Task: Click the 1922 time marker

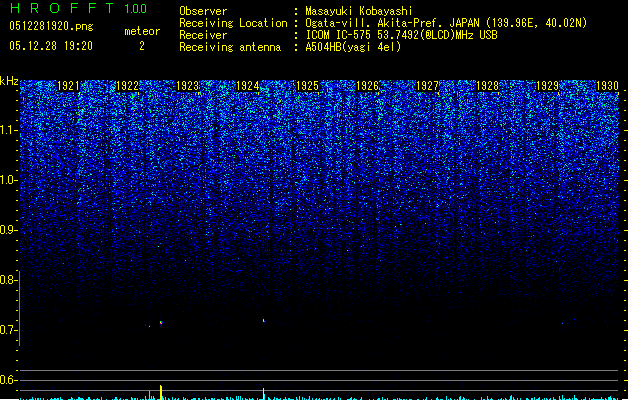Action: pos(127,86)
